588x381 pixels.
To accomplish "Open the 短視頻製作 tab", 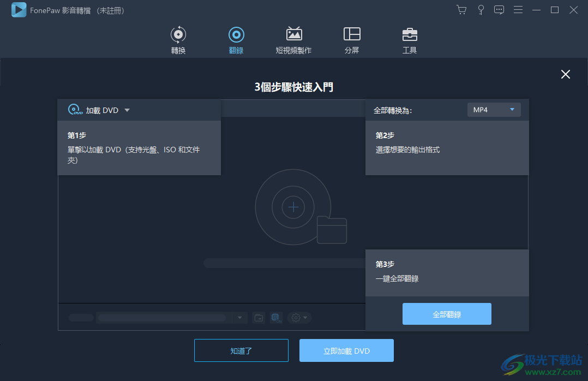I will coord(293,40).
